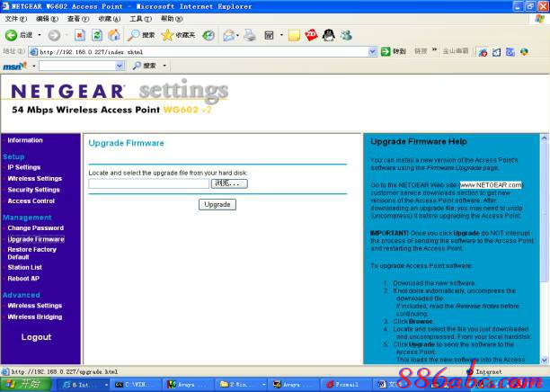
Task: Click the Windows Start button (开始)
Action: tap(26, 384)
